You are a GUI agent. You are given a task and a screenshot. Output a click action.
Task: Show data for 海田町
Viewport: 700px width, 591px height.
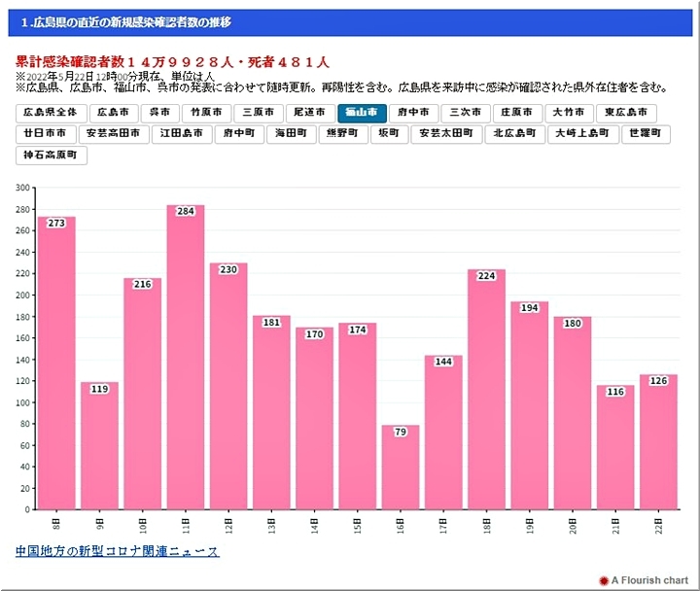291,134
